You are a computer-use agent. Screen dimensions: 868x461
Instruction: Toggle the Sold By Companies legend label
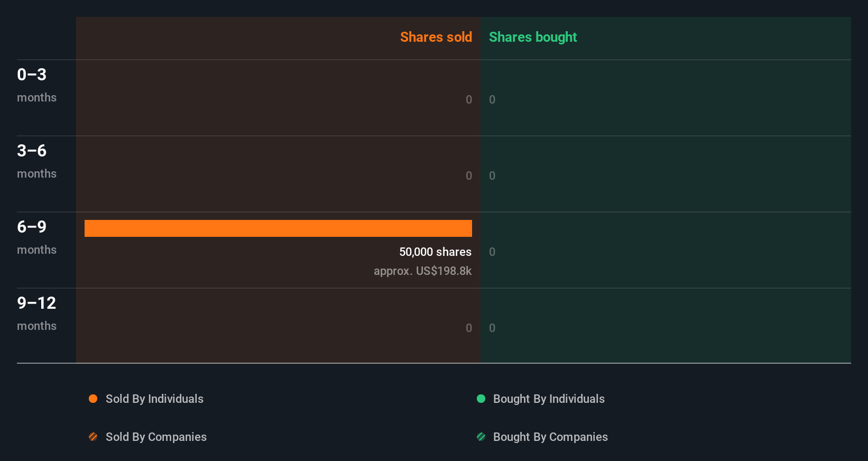pyautogui.click(x=156, y=437)
